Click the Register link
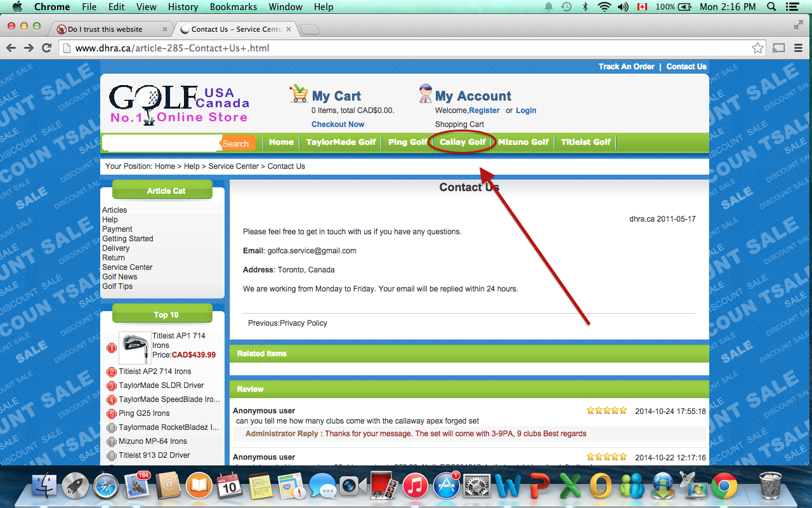This screenshot has width=812, height=508. click(484, 110)
